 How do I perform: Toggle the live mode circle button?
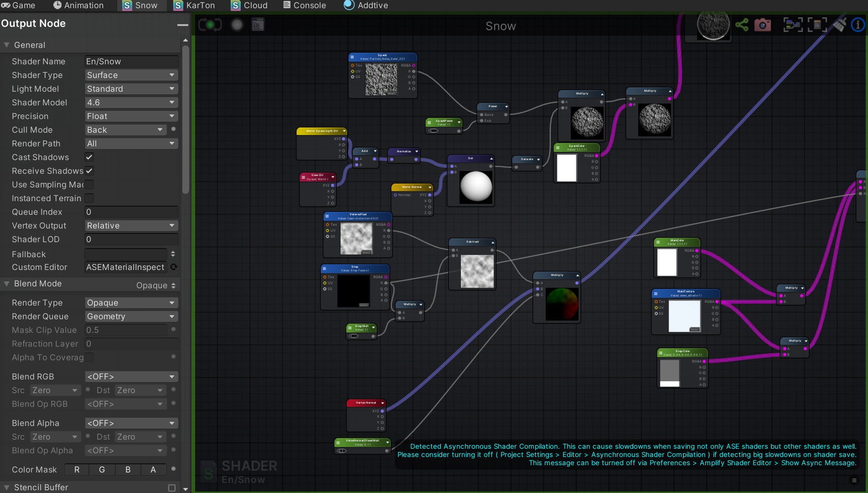[x=237, y=25]
